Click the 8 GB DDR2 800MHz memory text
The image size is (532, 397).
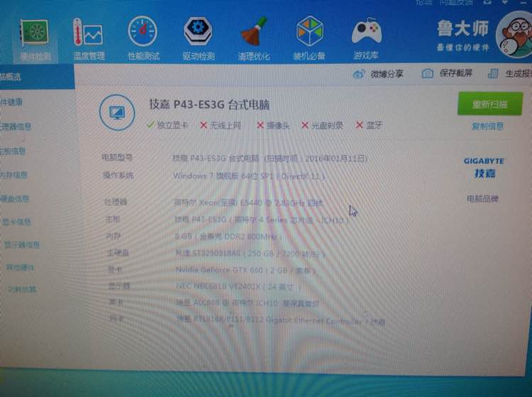228,236
